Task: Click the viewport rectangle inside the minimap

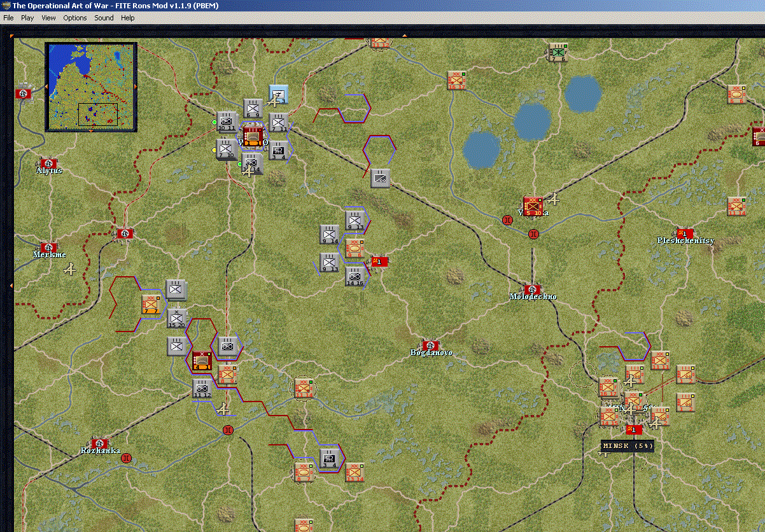Action: point(97,114)
